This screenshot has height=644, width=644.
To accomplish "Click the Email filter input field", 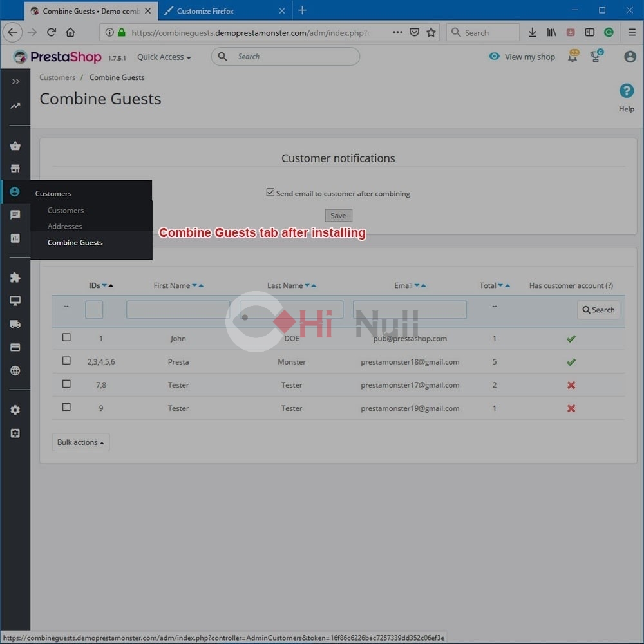I will [x=410, y=310].
